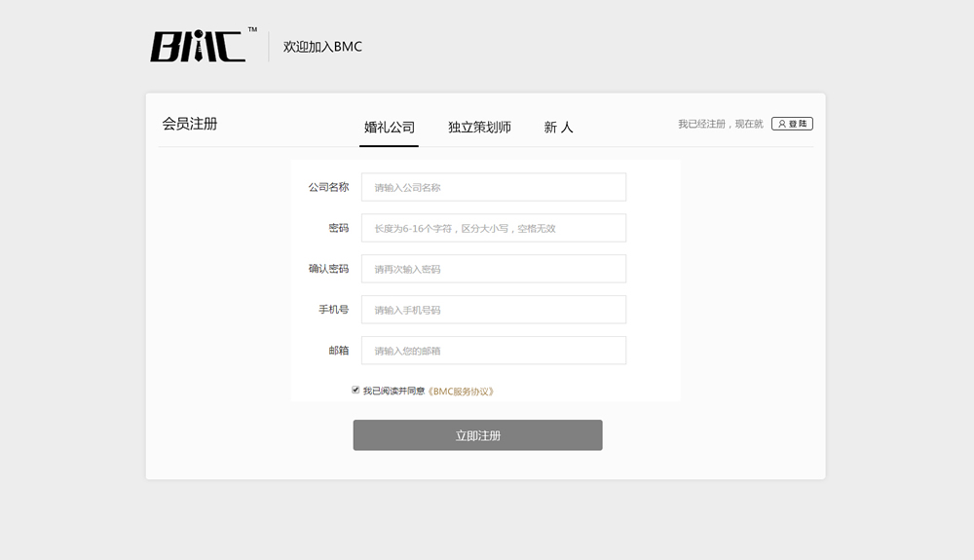
Task: Select the 独立策划师 tab
Action: click(x=479, y=128)
